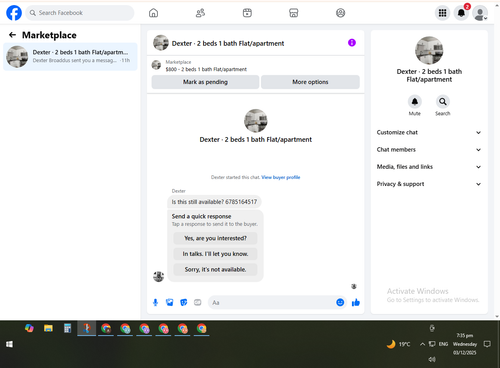Click the 19°C weather widget
The image size is (500, 368).
click(398, 344)
